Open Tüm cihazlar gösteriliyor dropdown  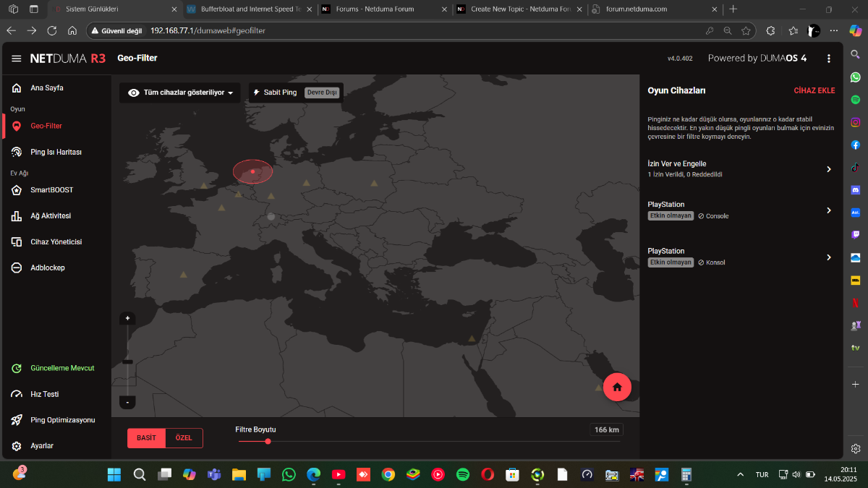[180, 93]
